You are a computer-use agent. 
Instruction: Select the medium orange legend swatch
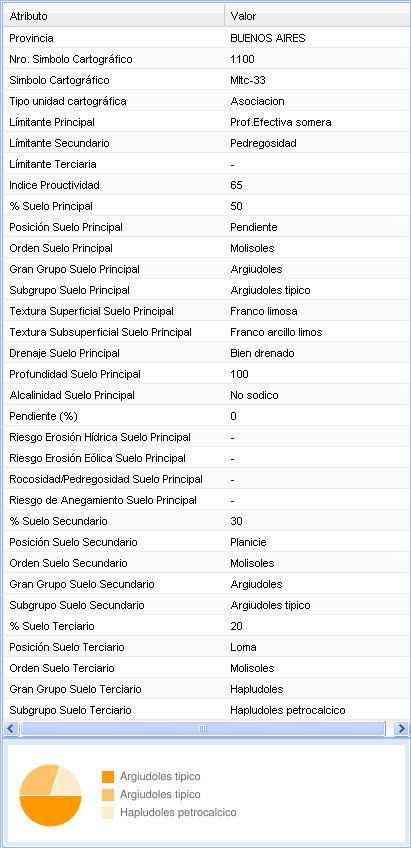click(108, 794)
